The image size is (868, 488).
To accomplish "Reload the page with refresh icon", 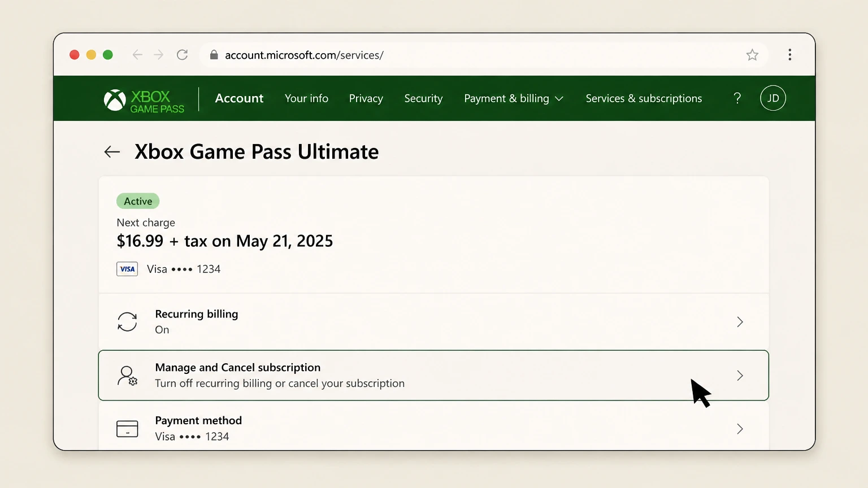I will pyautogui.click(x=182, y=55).
